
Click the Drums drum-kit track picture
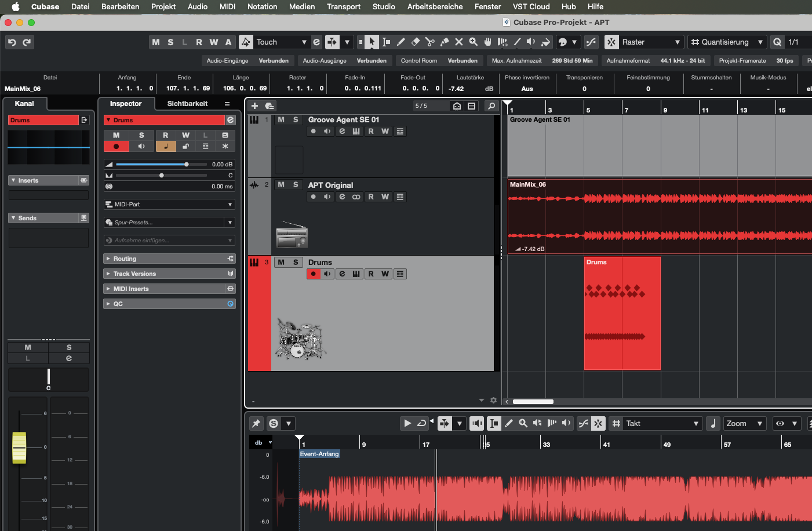click(300, 340)
